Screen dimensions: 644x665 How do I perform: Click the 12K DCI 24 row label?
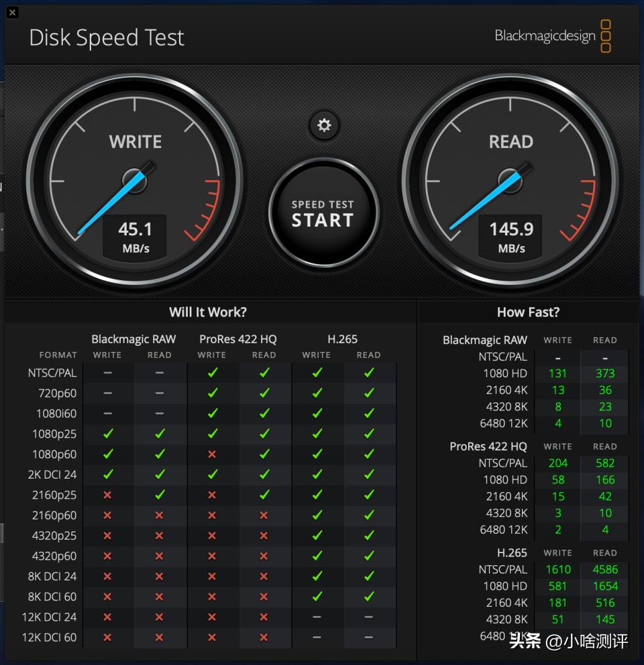point(49,617)
